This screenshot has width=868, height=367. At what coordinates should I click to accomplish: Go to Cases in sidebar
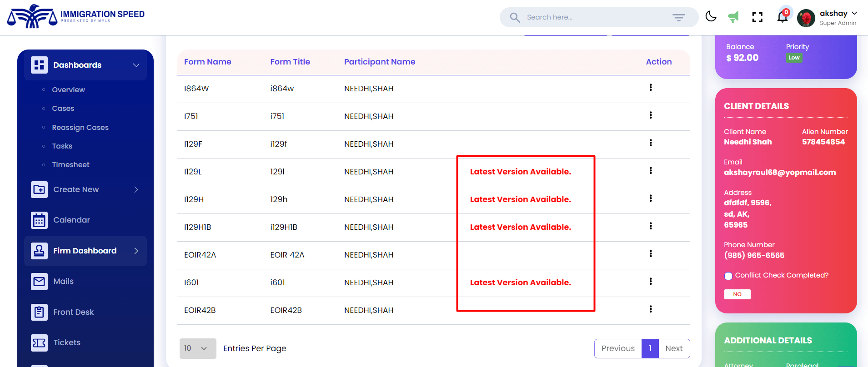[63, 109]
